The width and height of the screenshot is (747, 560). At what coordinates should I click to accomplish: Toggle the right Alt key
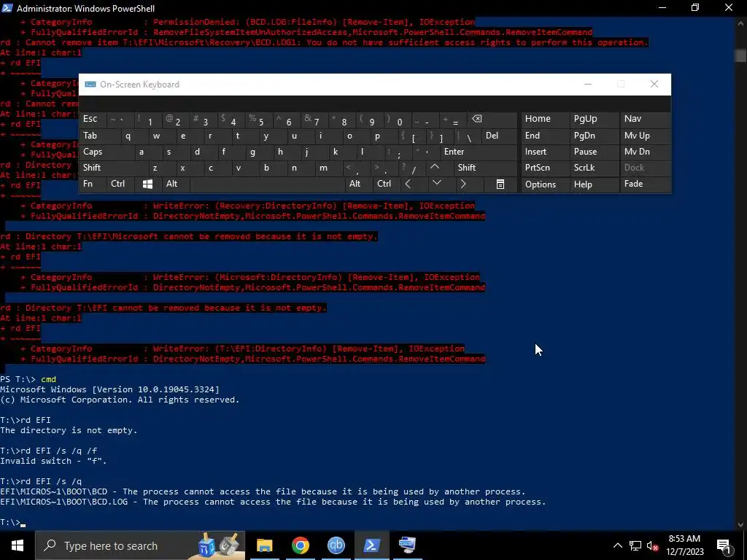(x=358, y=184)
